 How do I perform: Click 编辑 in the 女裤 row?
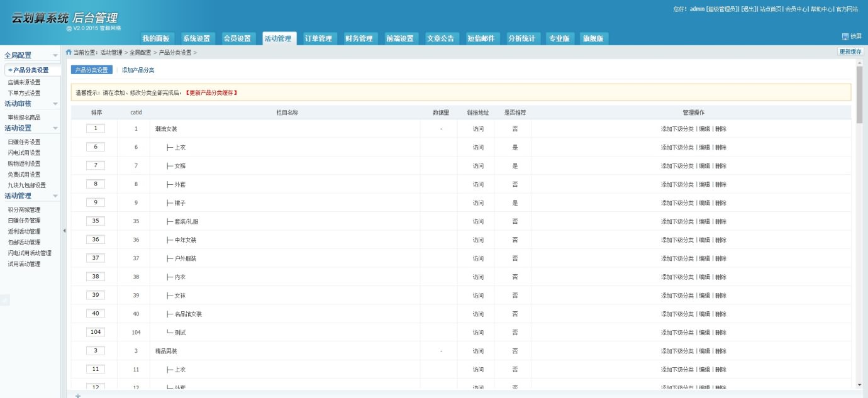click(x=704, y=166)
